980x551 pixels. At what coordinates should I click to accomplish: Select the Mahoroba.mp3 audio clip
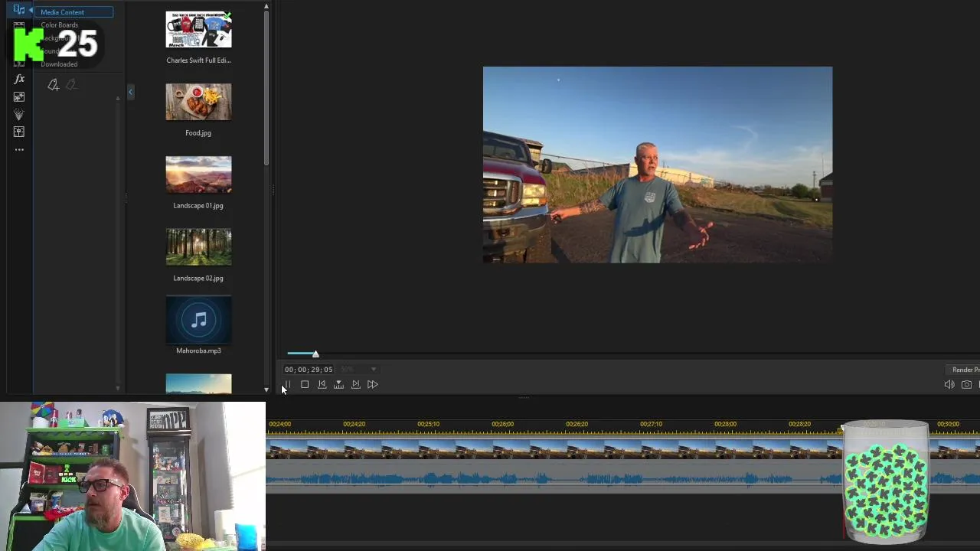click(198, 320)
